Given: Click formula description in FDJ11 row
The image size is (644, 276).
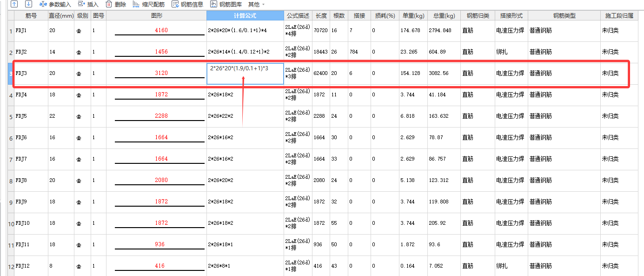Looking at the screenshot, I should pos(298,245).
